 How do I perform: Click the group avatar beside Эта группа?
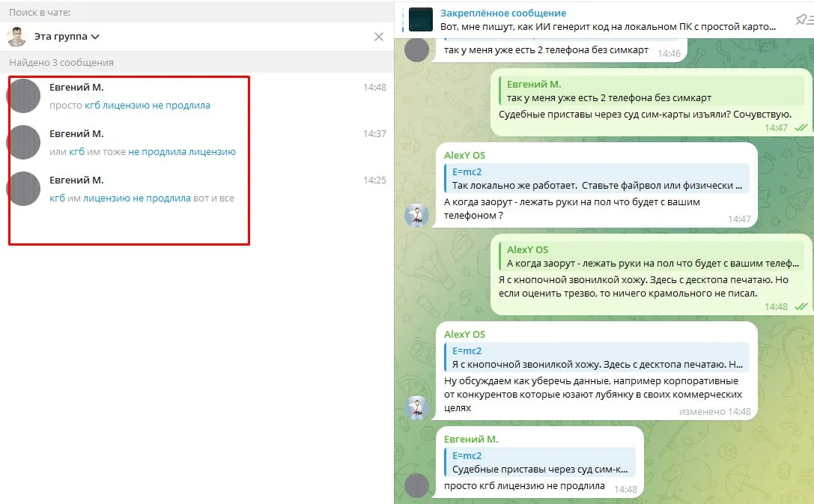tap(16, 37)
